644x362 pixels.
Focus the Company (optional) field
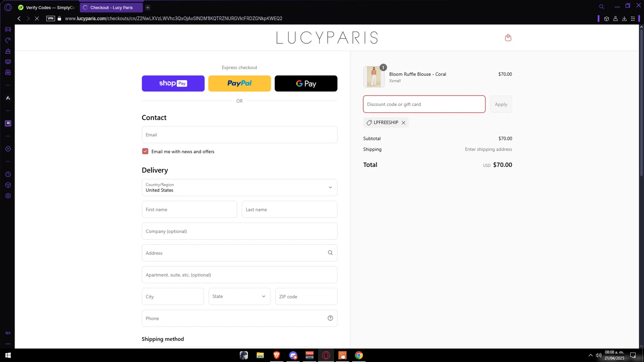pyautogui.click(x=240, y=231)
